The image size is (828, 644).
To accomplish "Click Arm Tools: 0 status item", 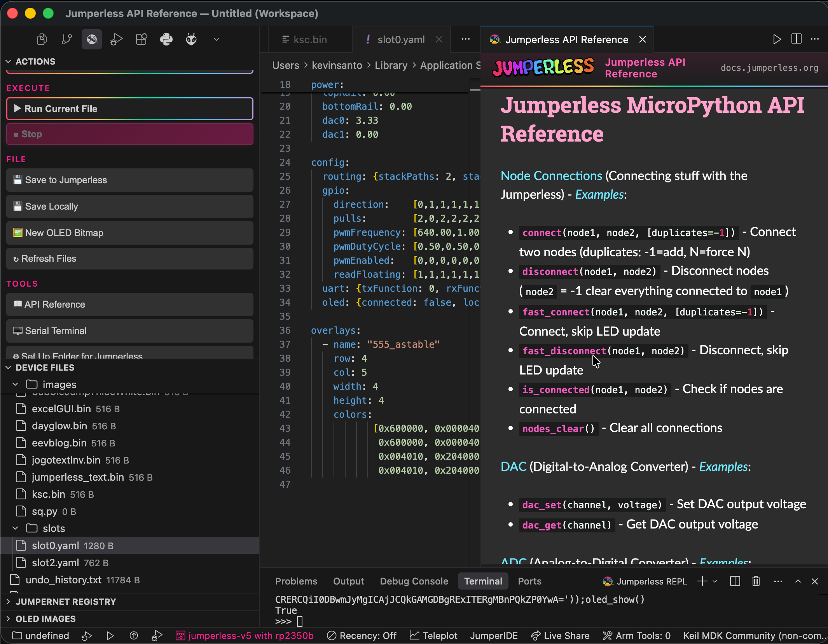I will [x=637, y=636].
